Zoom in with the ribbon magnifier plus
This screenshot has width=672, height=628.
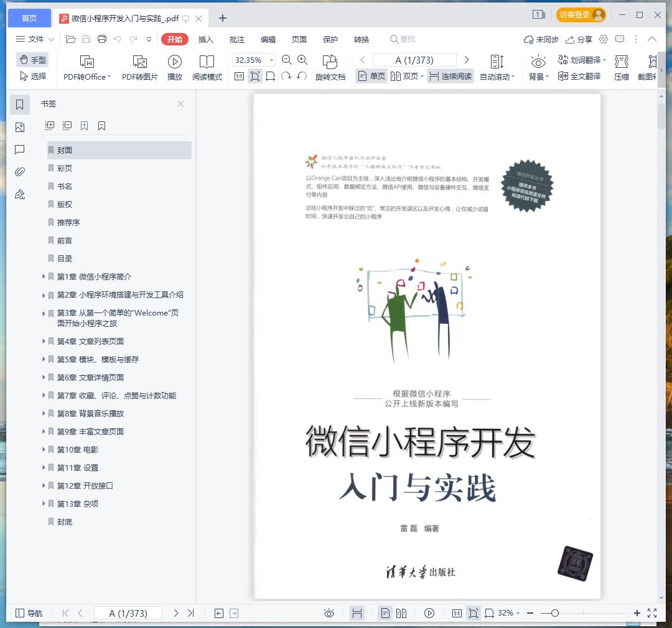[302, 60]
